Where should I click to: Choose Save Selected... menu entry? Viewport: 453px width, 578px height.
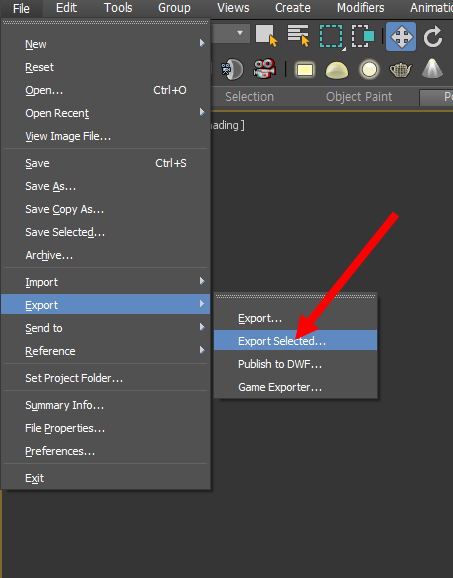tap(106, 232)
